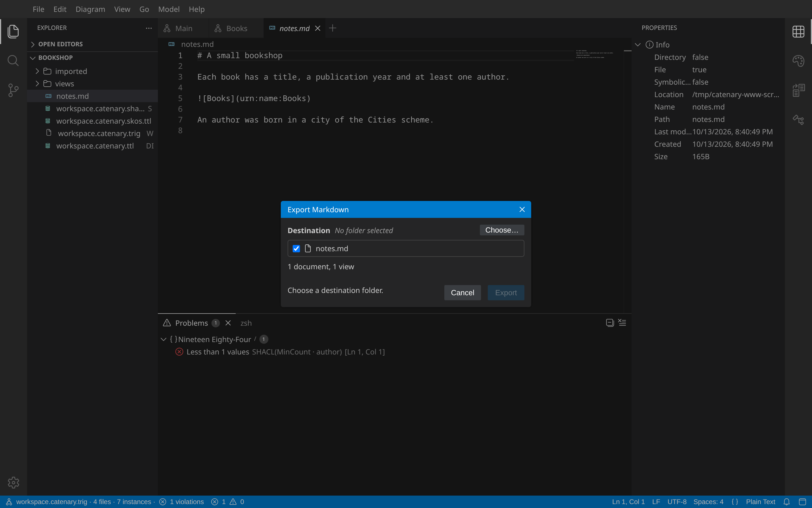Click Spaces: 4 indentation in status bar

click(708, 502)
